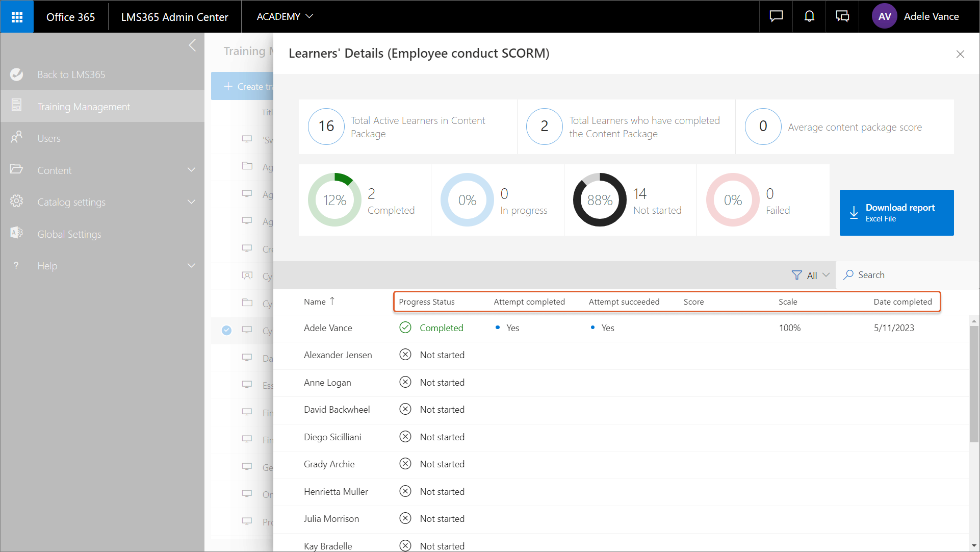The height and width of the screenshot is (552, 980).
Task: Download report as Excel File
Action: click(x=896, y=213)
